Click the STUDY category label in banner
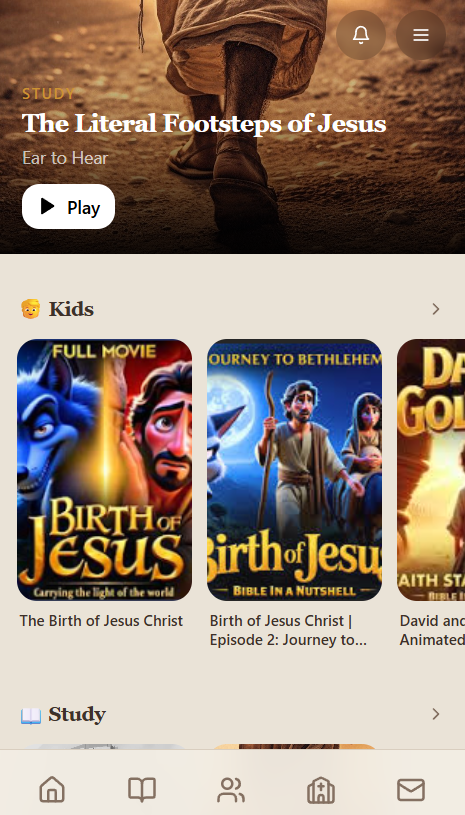465x815 pixels. pyautogui.click(x=48, y=94)
